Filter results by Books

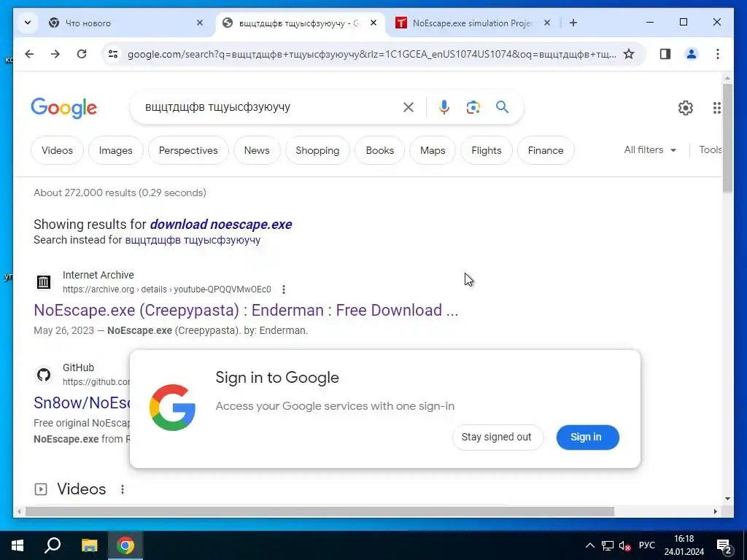pos(379,150)
